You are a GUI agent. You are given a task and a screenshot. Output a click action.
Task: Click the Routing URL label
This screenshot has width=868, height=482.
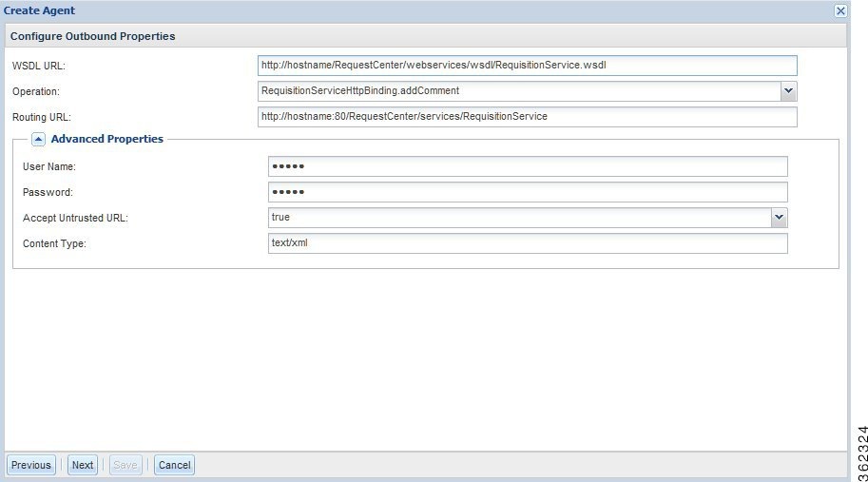coord(42,117)
